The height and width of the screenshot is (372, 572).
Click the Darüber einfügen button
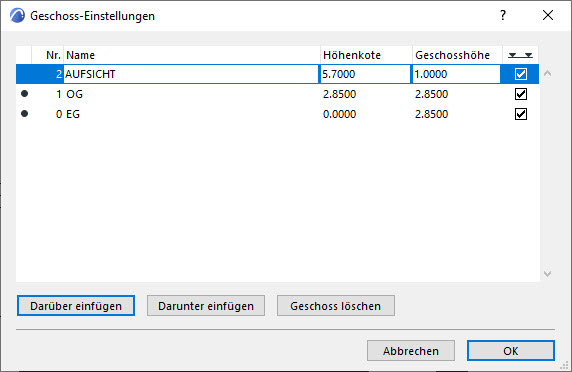click(x=76, y=306)
